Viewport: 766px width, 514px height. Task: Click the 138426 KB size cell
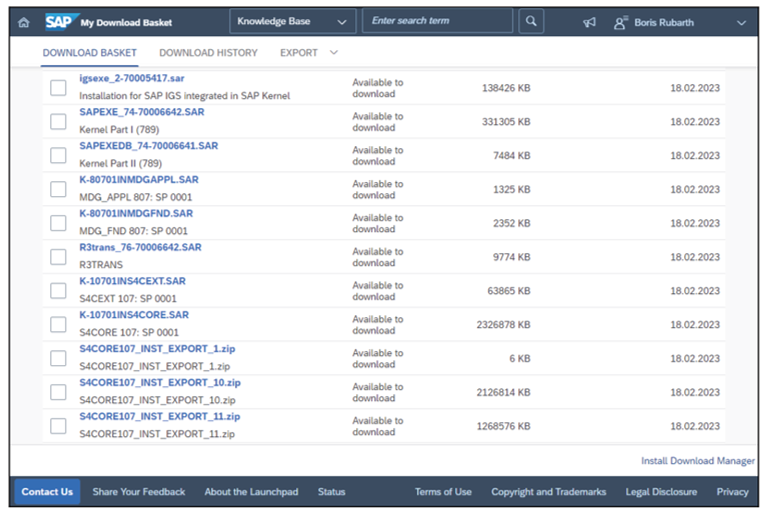tap(506, 88)
